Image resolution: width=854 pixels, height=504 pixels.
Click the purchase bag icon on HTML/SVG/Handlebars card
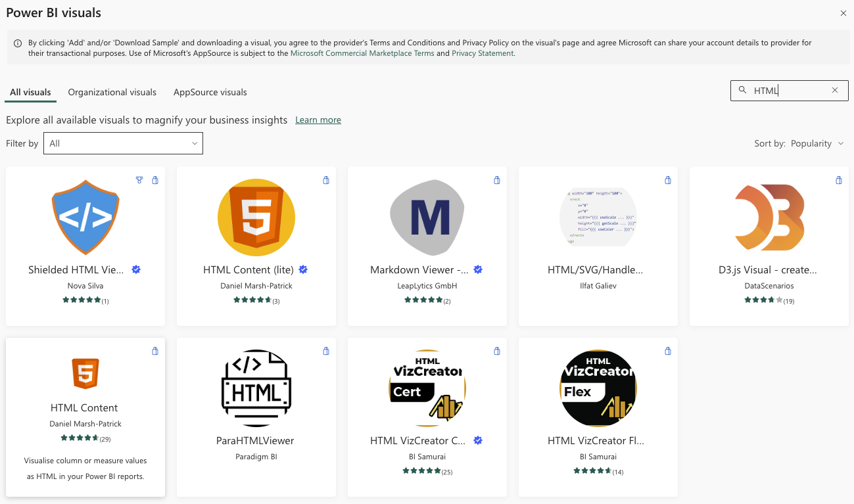pos(668,180)
